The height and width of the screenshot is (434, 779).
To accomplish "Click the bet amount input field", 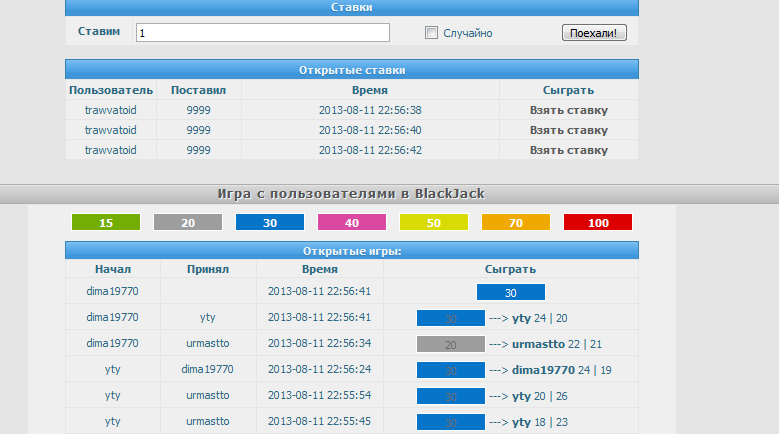I will pos(262,33).
